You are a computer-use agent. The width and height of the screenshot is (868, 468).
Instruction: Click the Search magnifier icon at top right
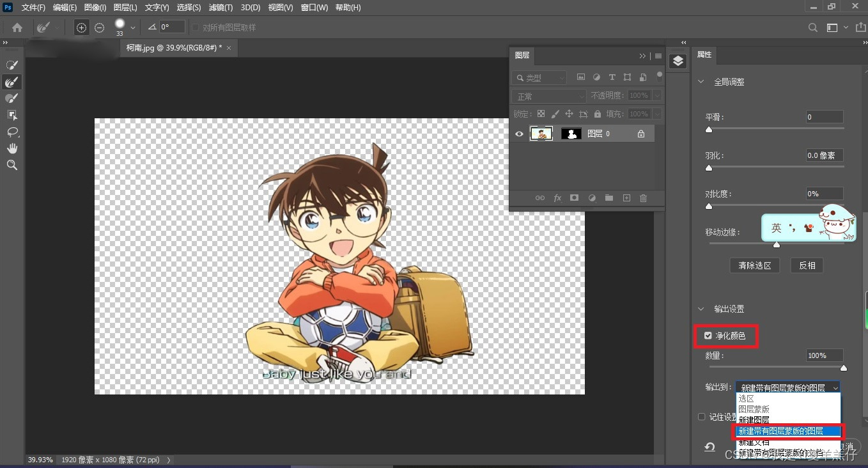click(x=813, y=27)
